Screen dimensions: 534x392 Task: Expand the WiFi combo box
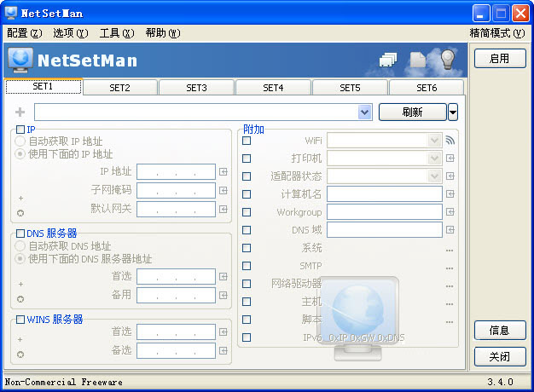point(434,141)
